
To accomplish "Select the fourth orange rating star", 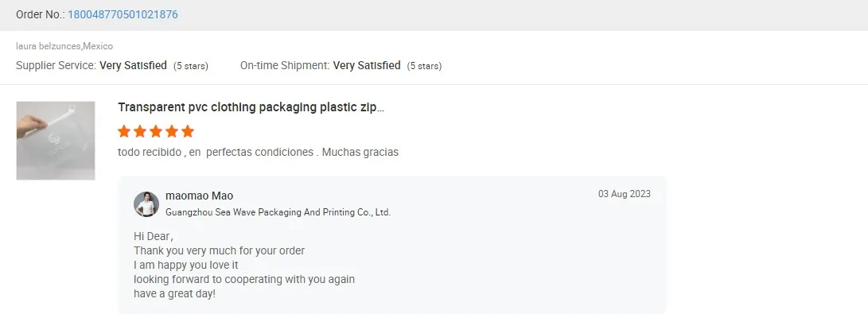I will coord(172,131).
